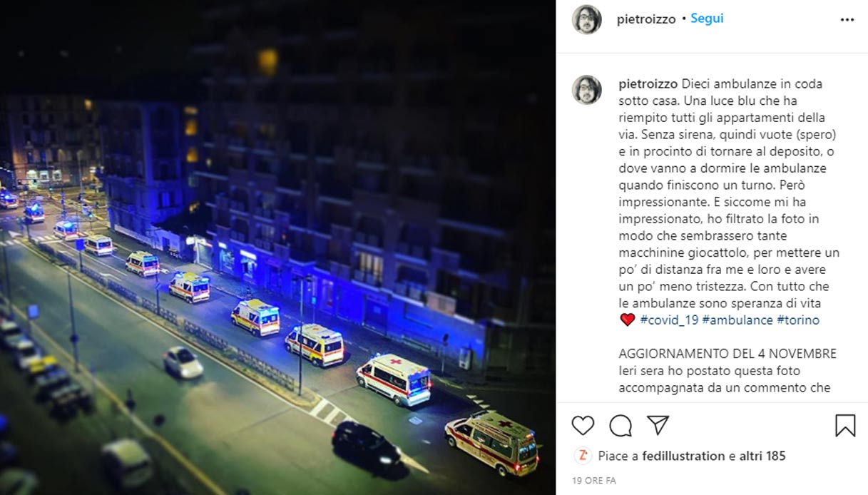Like the post with the heart icon
The height and width of the screenshot is (495, 868).
click(583, 426)
